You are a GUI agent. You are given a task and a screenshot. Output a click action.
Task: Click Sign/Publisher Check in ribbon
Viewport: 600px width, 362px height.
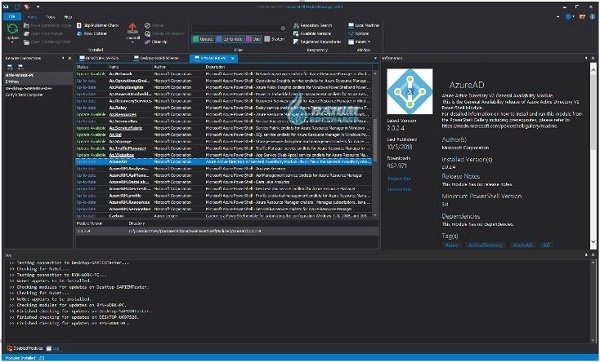pos(98,25)
